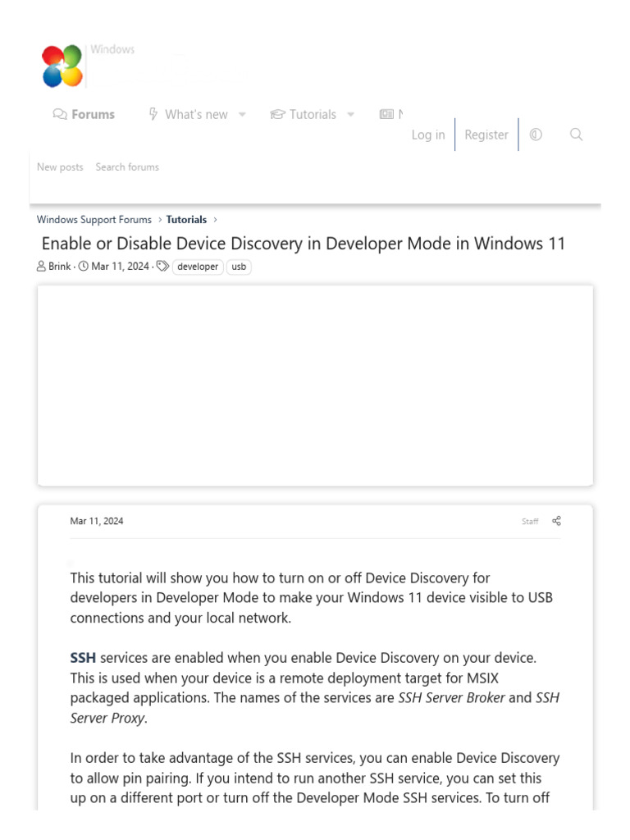Open Search forums link
The width and height of the screenshot is (630, 840).
[127, 167]
